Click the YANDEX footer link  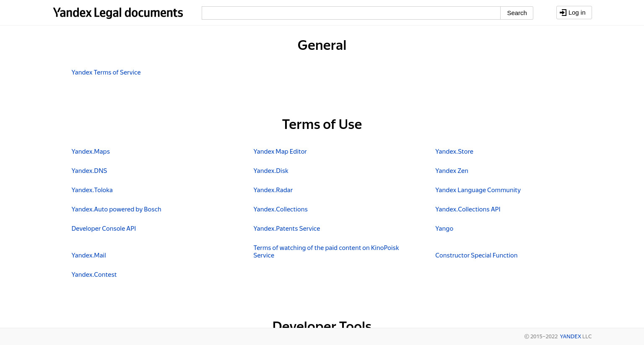click(x=570, y=337)
